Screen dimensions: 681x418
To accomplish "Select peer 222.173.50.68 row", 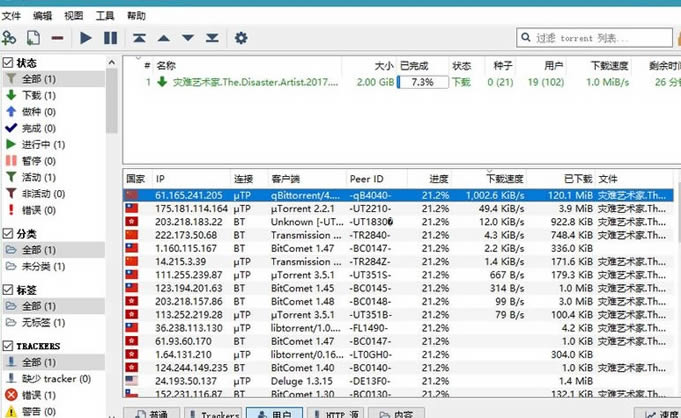I will pos(398,235).
